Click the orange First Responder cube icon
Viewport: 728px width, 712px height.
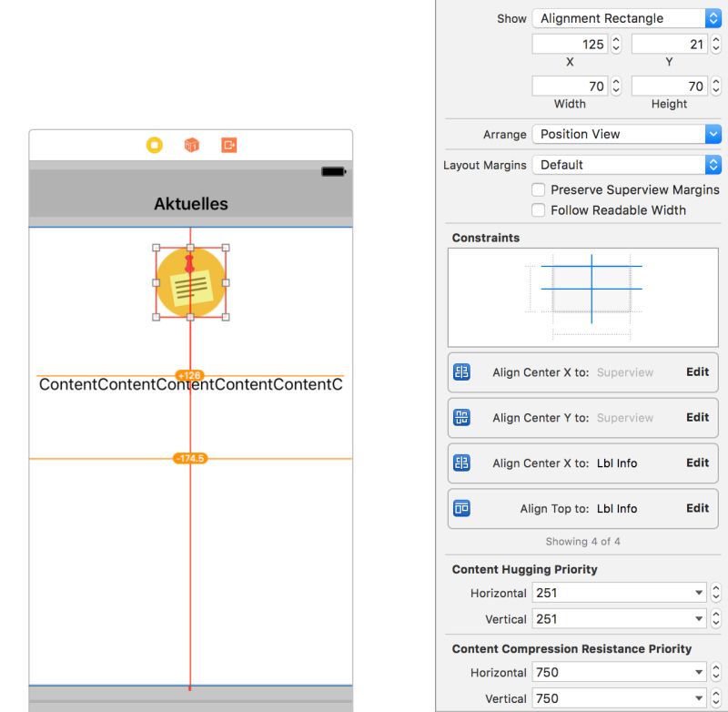[191, 145]
